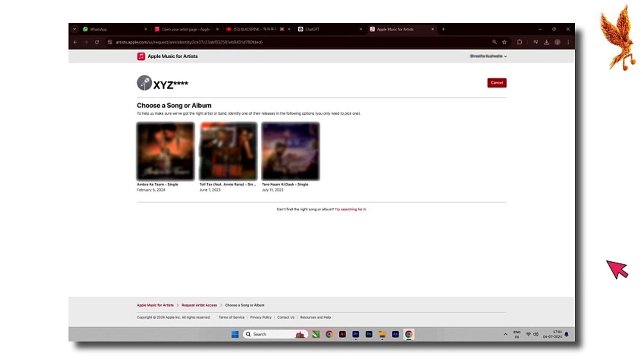
Task: Close the Apple Music for Artists tab
Action: click(433, 29)
